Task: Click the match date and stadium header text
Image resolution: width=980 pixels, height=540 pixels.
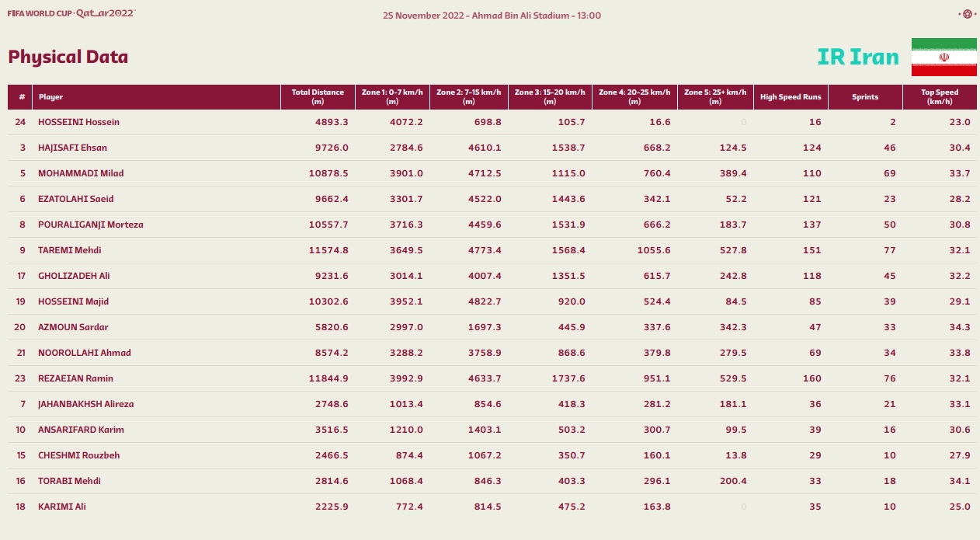Action: (x=492, y=16)
